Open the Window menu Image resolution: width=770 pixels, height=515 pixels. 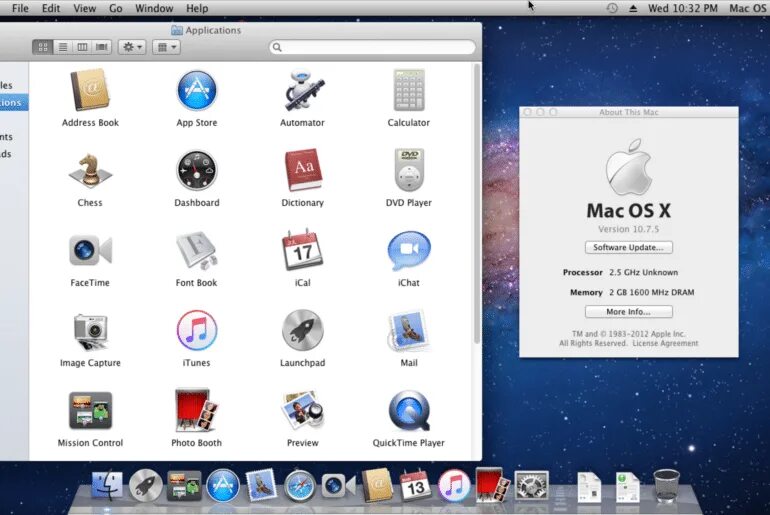click(154, 8)
